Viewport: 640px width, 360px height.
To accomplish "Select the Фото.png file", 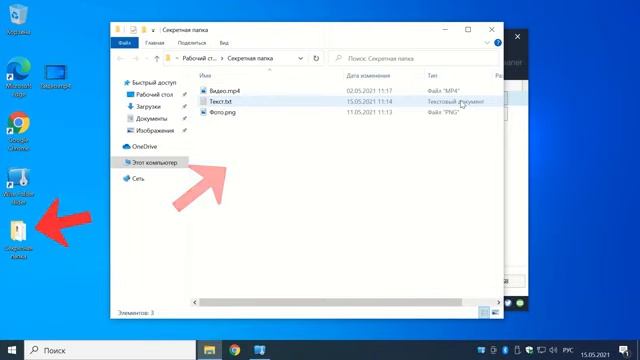I will tap(222, 112).
